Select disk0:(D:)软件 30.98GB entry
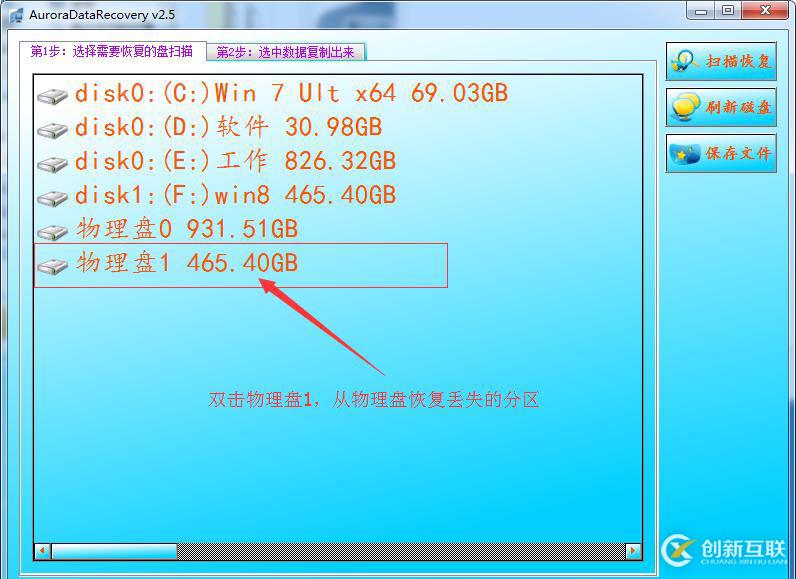Image resolution: width=796 pixels, height=579 pixels. tap(228, 127)
